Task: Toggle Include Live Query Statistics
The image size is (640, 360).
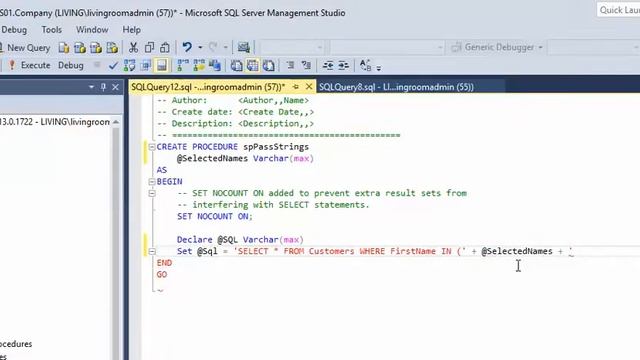Action: 199,65
